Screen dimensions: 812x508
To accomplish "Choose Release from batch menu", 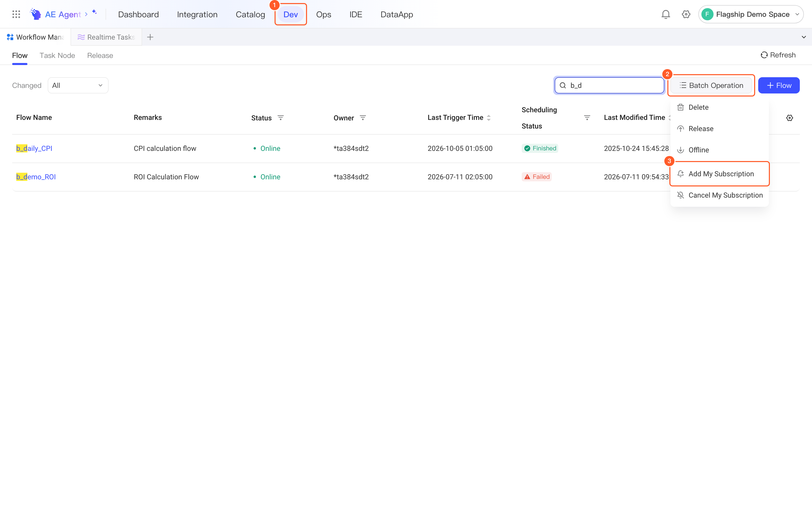I will point(719,129).
